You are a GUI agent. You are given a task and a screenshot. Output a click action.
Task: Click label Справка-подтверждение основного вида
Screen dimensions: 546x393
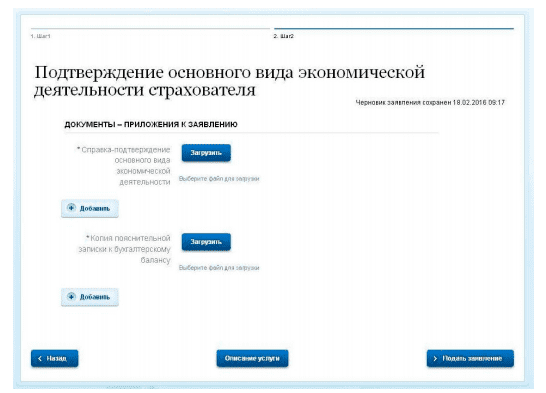coord(124,166)
